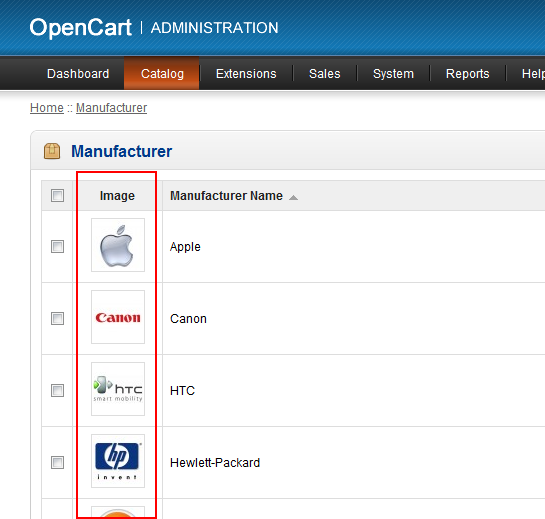Click the sort arrow next to Manufacturer Name
Image resolution: width=545 pixels, height=519 pixels.
293,197
